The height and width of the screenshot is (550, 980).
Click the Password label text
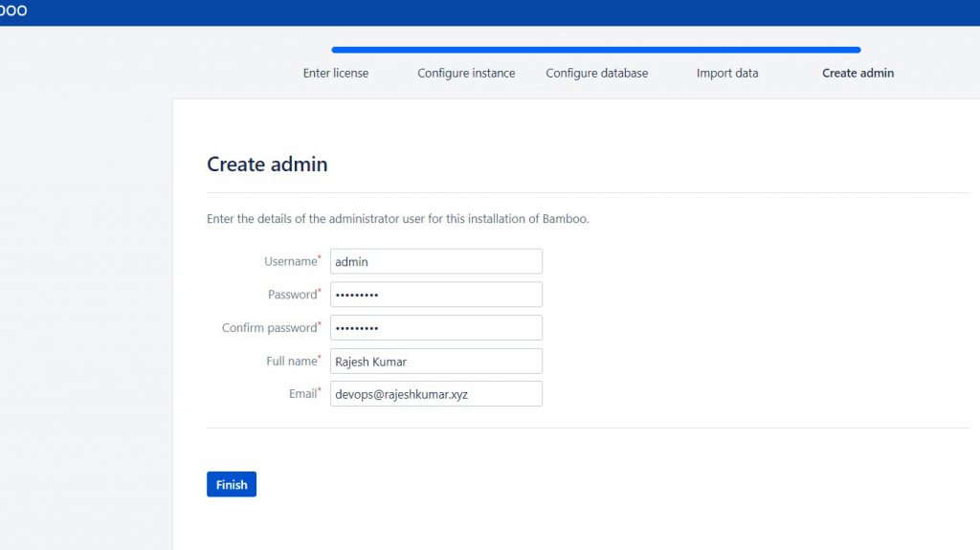(292, 295)
